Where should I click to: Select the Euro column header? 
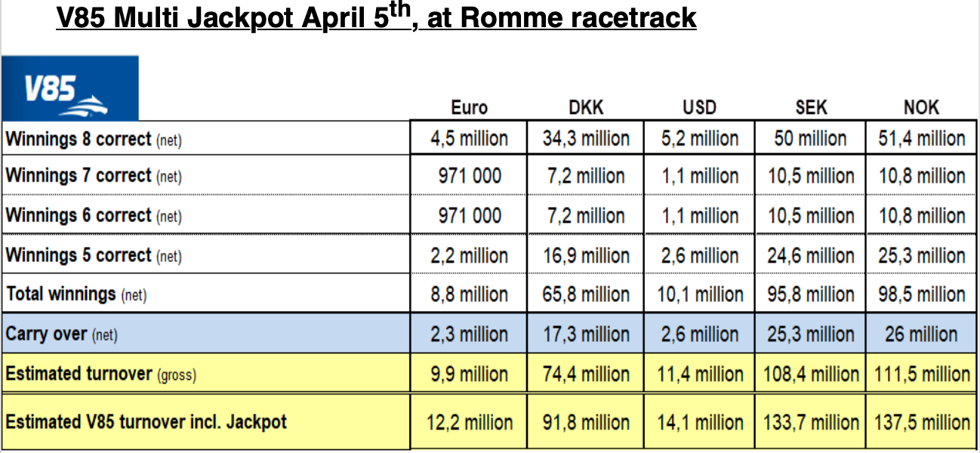tap(469, 107)
